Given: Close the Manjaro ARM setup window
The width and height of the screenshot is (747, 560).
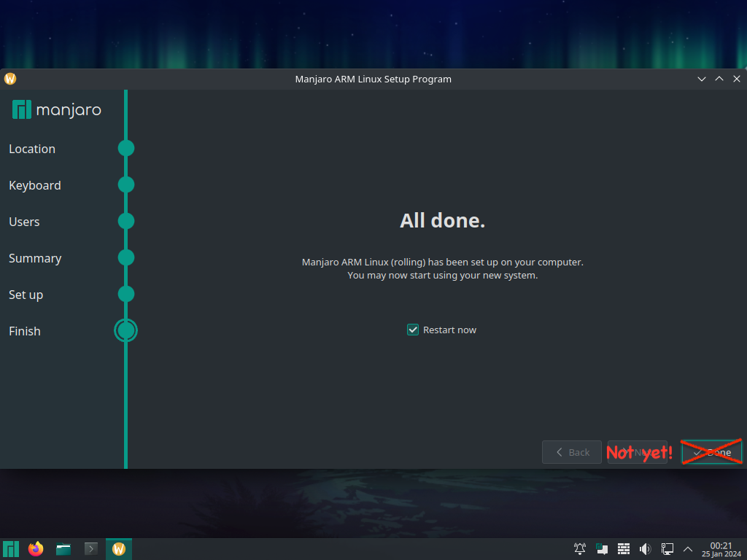Looking at the screenshot, I should 737,79.
